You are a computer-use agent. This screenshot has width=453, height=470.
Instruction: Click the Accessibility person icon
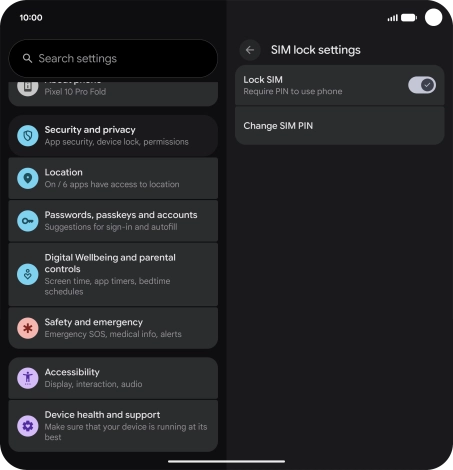(x=28, y=378)
